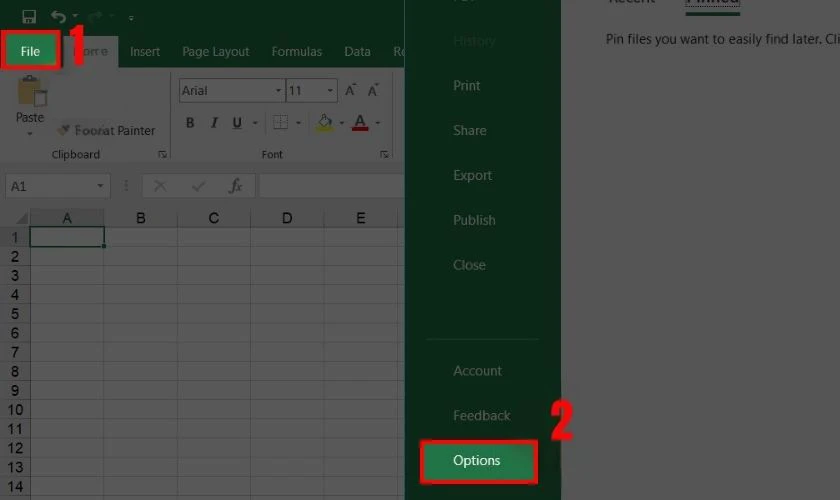Select column B header
Image resolution: width=840 pixels, height=500 pixels.
(x=140, y=218)
